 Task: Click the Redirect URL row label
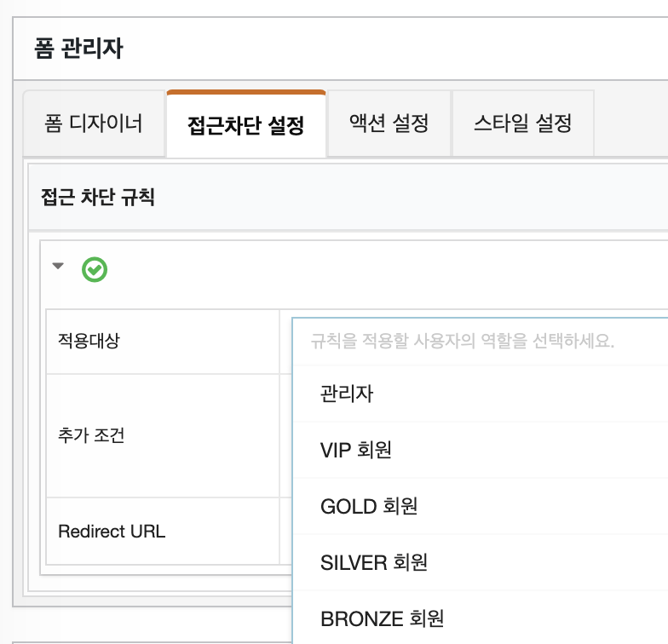click(x=112, y=532)
